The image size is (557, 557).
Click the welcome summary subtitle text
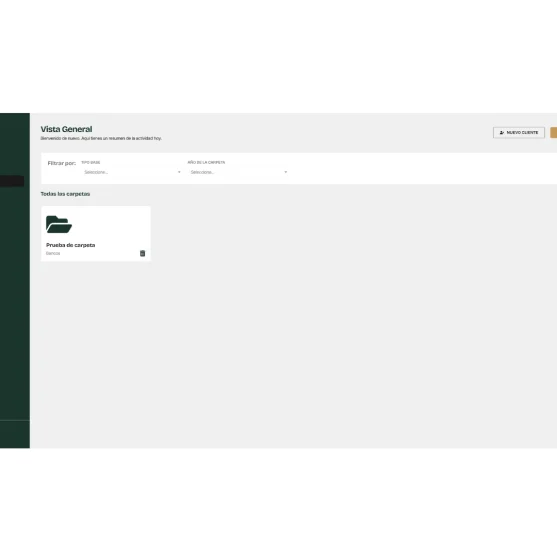101,138
